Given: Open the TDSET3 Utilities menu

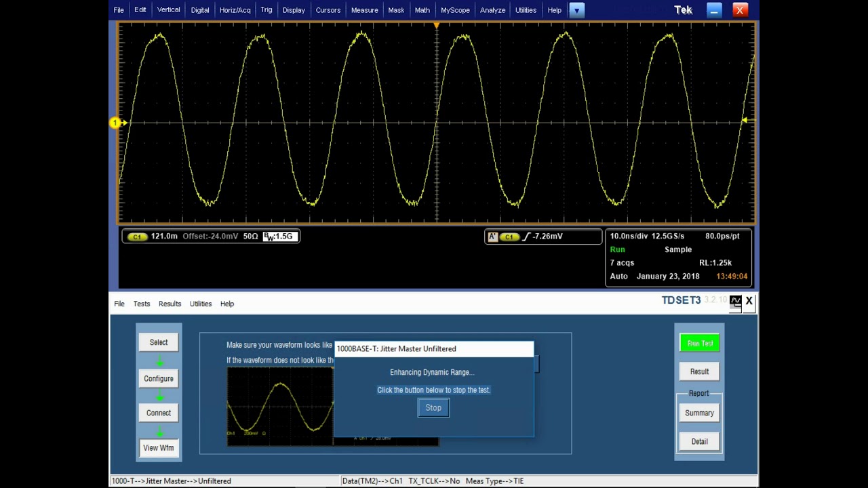Looking at the screenshot, I should tap(201, 304).
